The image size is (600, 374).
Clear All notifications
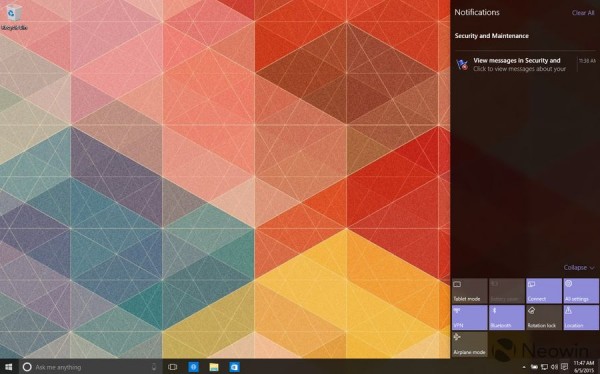click(583, 13)
